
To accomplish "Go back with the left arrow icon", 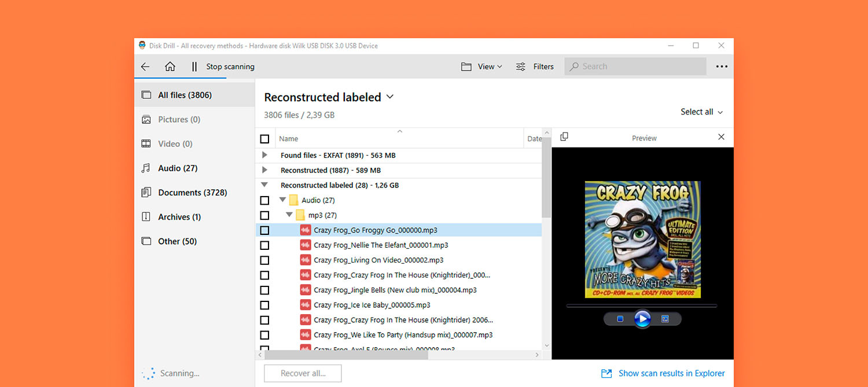I will click(x=145, y=67).
